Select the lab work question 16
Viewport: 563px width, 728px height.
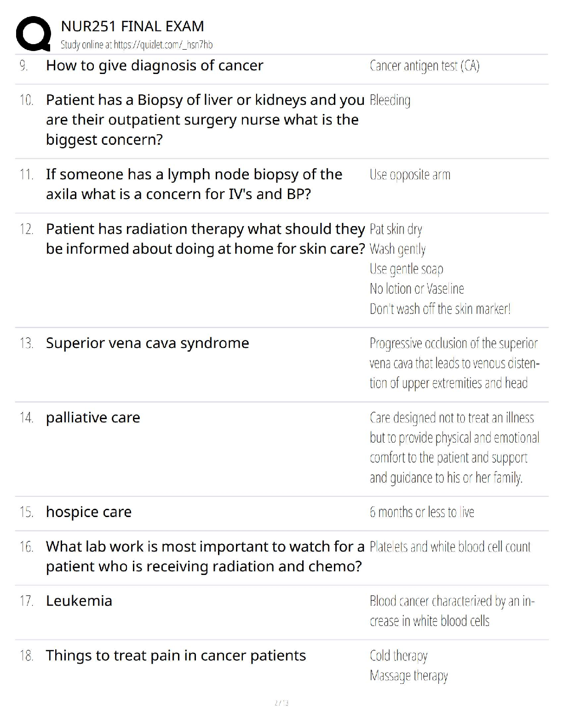click(205, 556)
